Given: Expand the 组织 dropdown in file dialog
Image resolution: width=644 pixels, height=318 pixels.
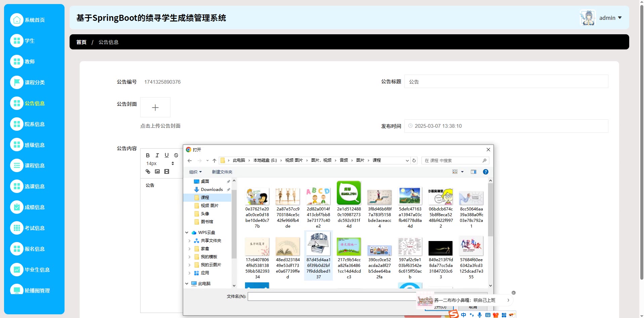Looking at the screenshot, I should pos(195,172).
